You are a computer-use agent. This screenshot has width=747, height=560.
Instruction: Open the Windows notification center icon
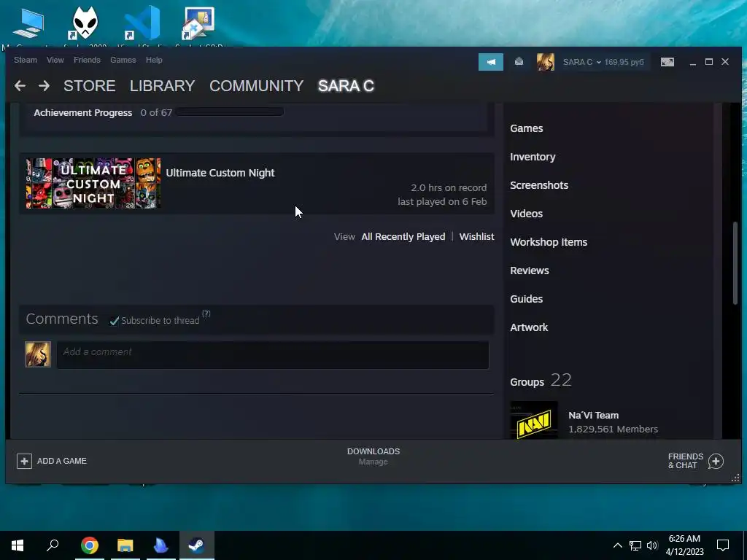(723, 545)
